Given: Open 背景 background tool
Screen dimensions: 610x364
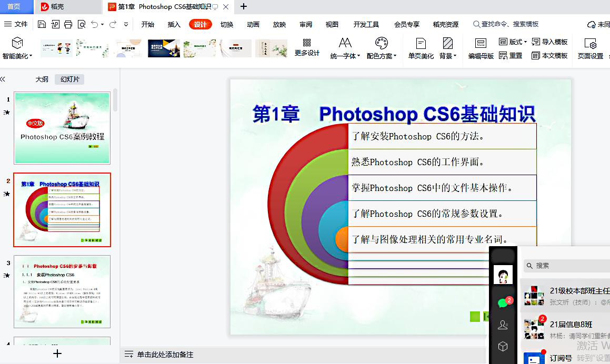Looking at the screenshot, I should click(448, 48).
